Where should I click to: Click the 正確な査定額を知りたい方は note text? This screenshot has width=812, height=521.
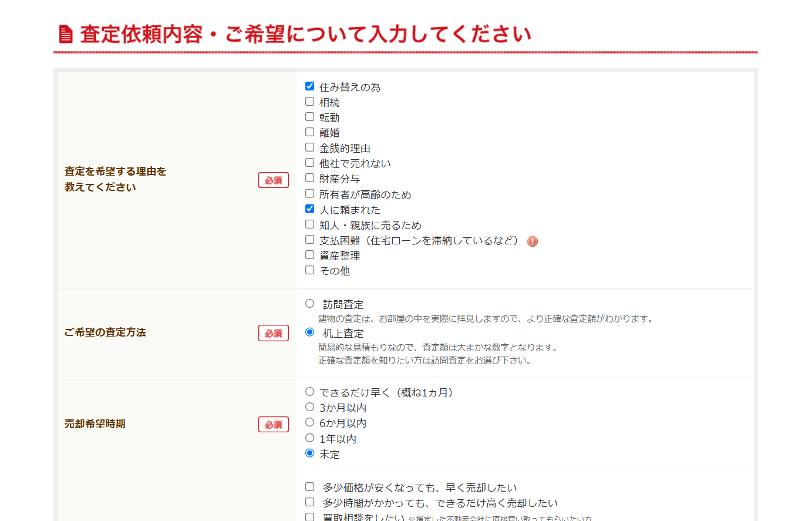pos(426,361)
